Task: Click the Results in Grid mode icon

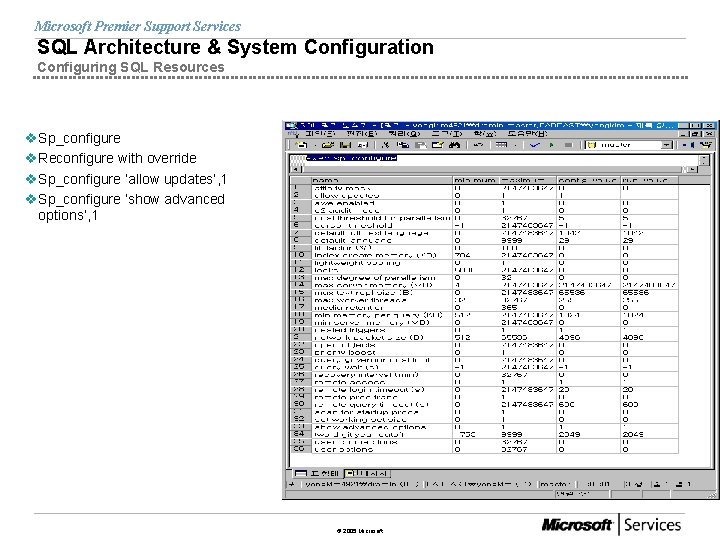Action: [501, 145]
